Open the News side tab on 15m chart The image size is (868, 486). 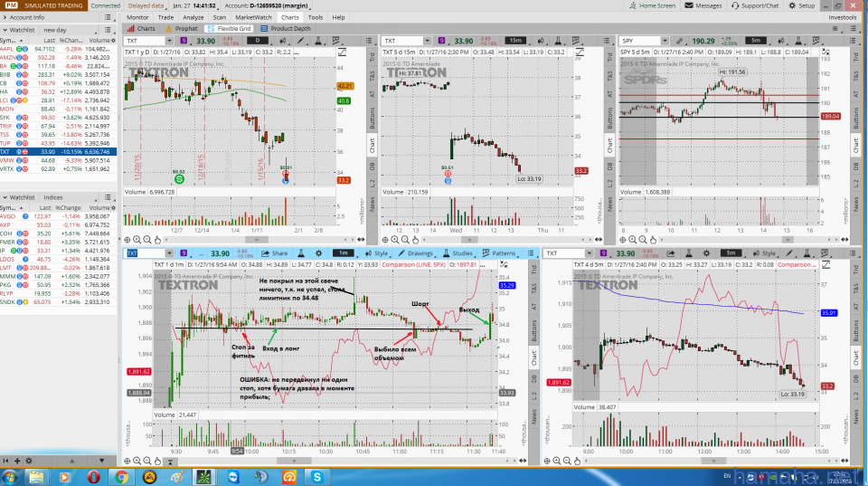610,205
